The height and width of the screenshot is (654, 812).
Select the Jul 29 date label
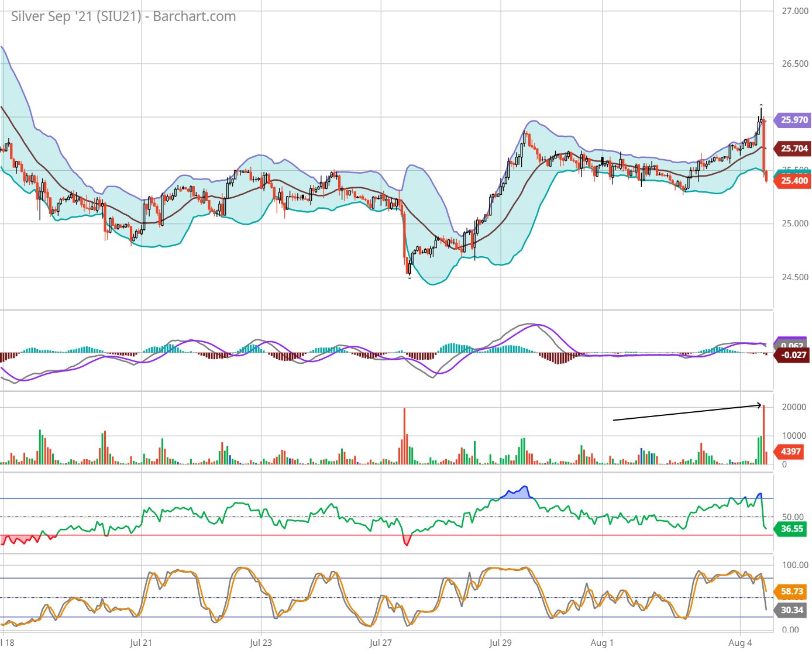click(x=500, y=642)
